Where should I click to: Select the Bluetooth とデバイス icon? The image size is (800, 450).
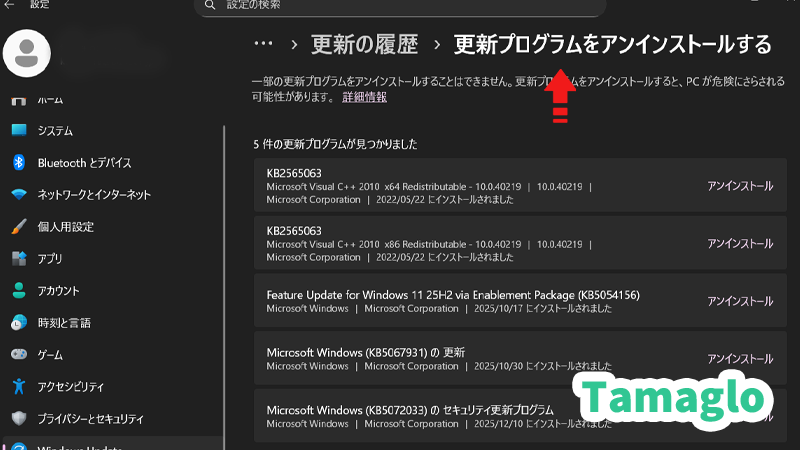(x=18, y=163)
